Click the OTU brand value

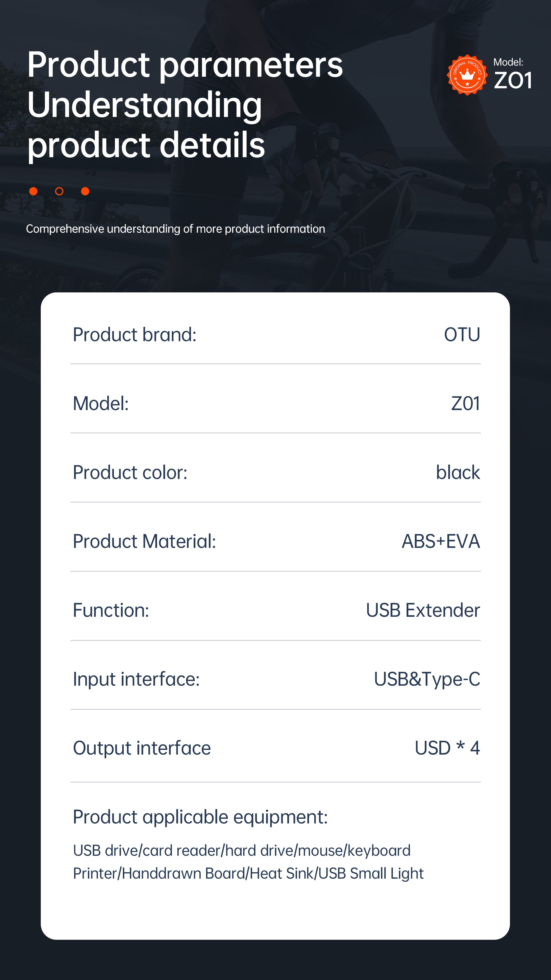click(x=462, y=335)
